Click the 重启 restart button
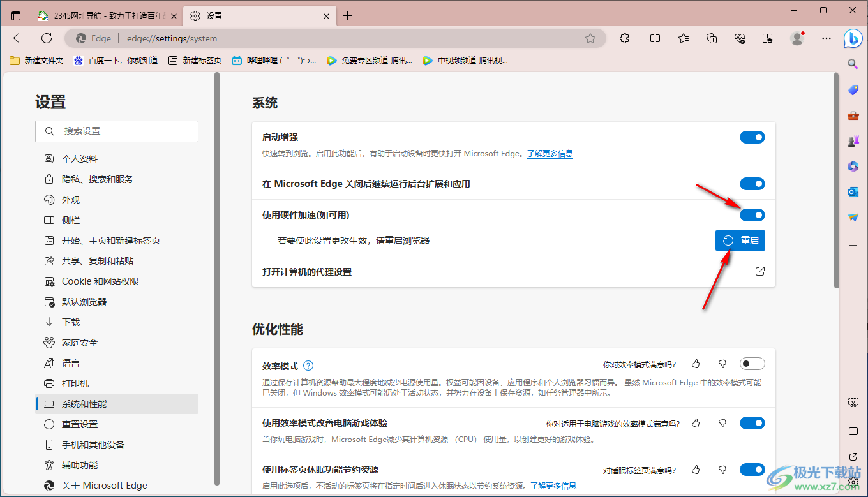Viewport: 868px width, 497px height. point(740,241)
